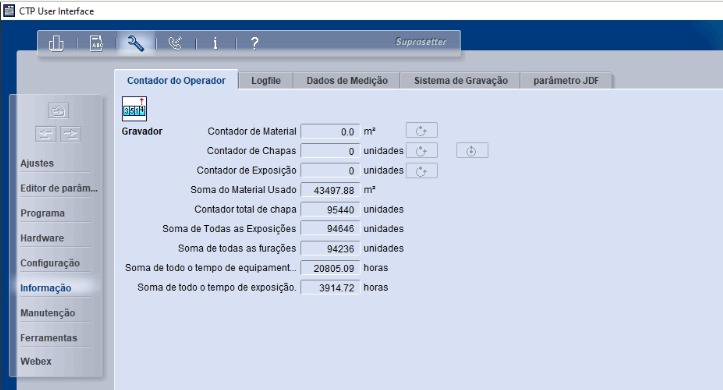Click the Contador de Material value field

[x=330, y=131]
